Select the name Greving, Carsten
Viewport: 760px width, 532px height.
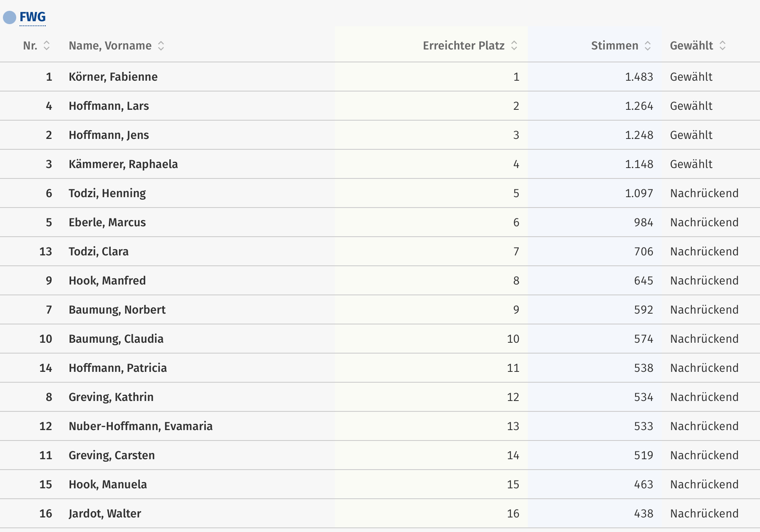pos(111,455)
